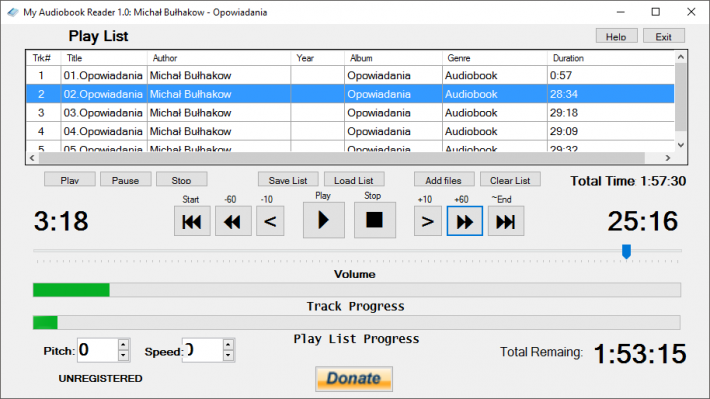The height and width of the screenshot is (399, 710).
Task: Select track 01.Opowiadania in playlist
Action: tap(350, 75)
